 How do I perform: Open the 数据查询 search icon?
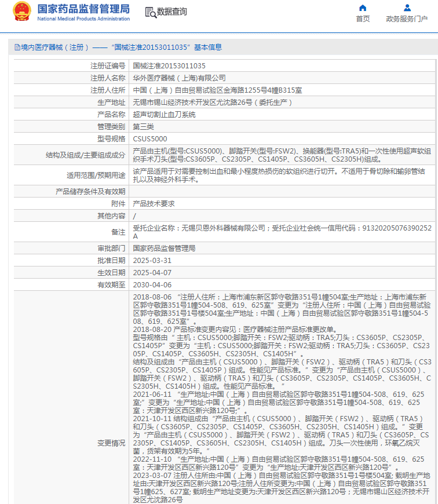click(x=151, y=12)
